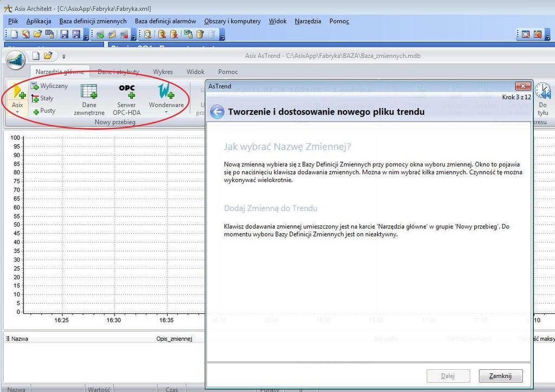The image size is (555, 392).
Task: Expand the Wonderware dropdown arrow
Action: click(166, 112)
